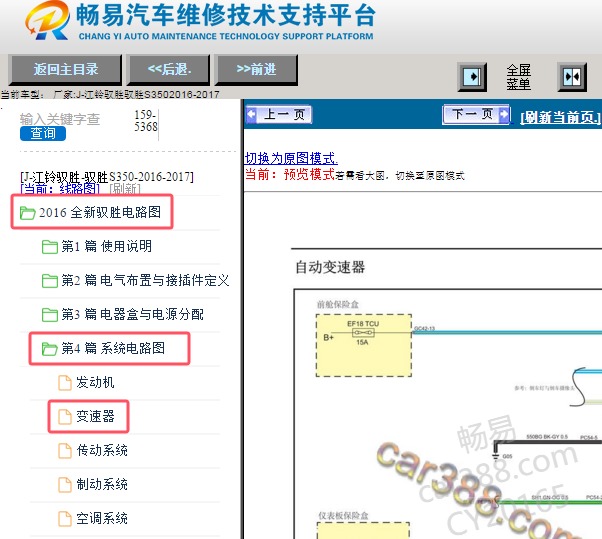Click the page icon beside 发动机

(65, 383)
